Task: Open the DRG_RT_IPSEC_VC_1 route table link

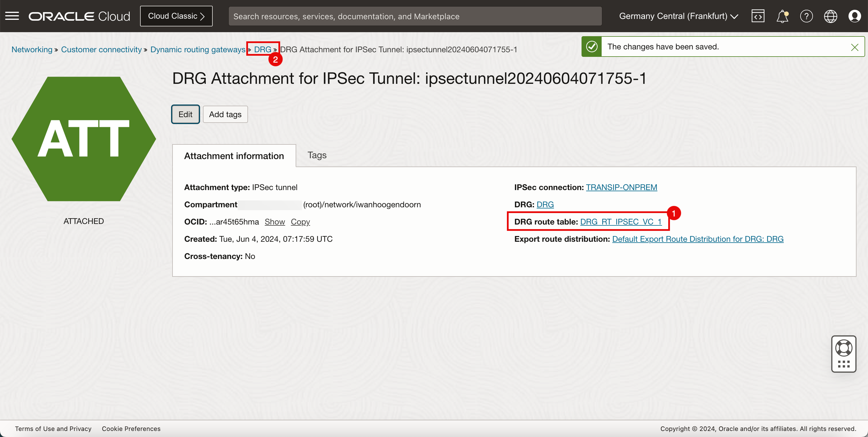Action: (x=621, y=222)
